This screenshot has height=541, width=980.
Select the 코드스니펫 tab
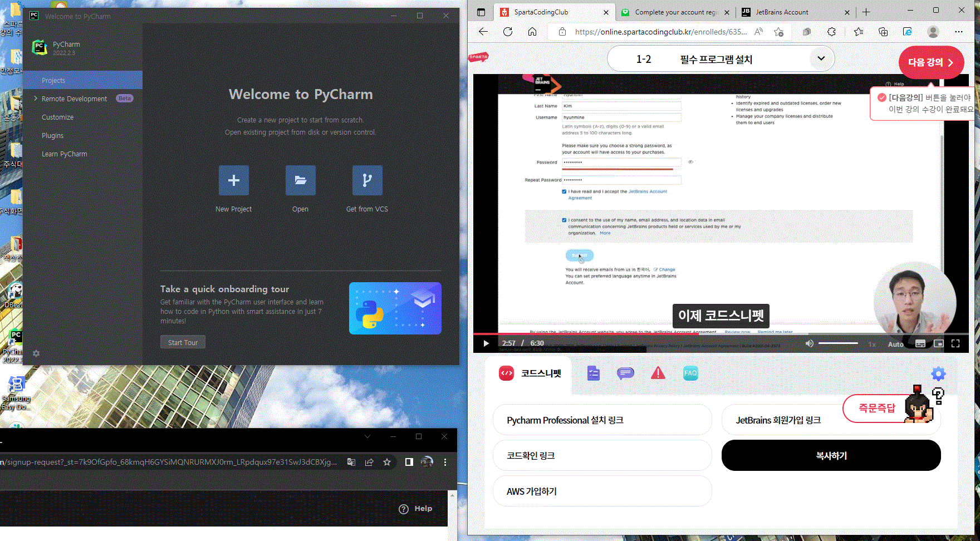530,373
